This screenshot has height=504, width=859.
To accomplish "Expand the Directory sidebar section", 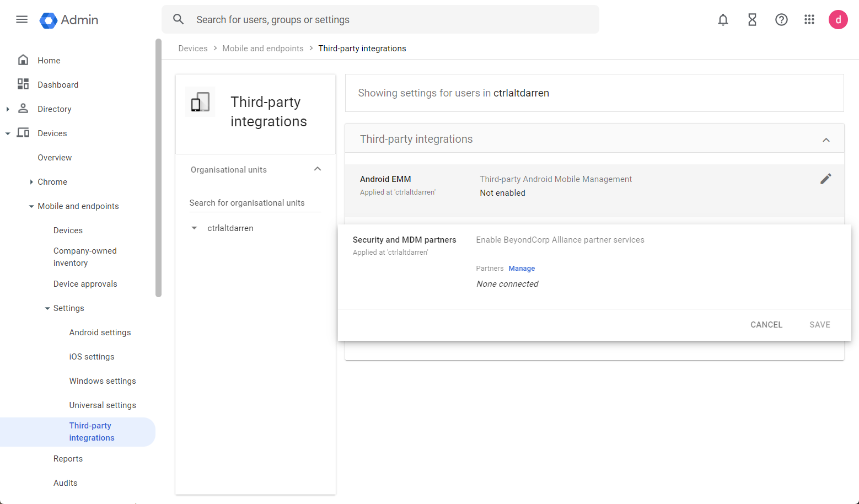I will pyautogui.click(x=8, y=109).
